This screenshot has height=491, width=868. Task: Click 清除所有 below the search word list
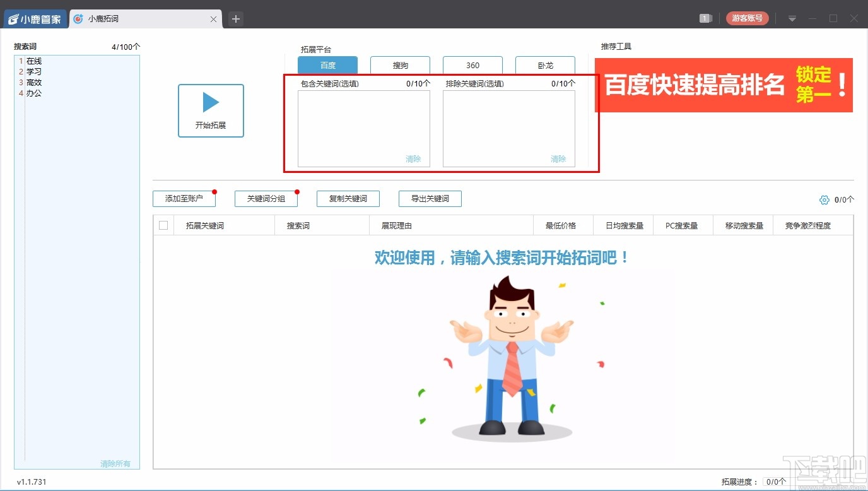point(115,463)
